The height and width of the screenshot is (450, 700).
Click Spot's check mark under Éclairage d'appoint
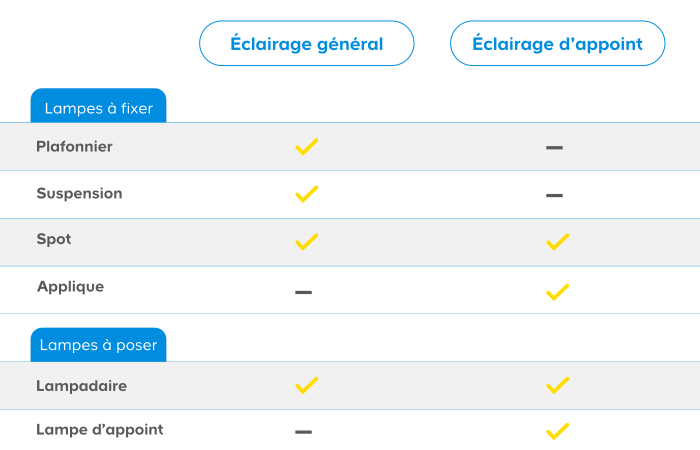pos(558,242)
